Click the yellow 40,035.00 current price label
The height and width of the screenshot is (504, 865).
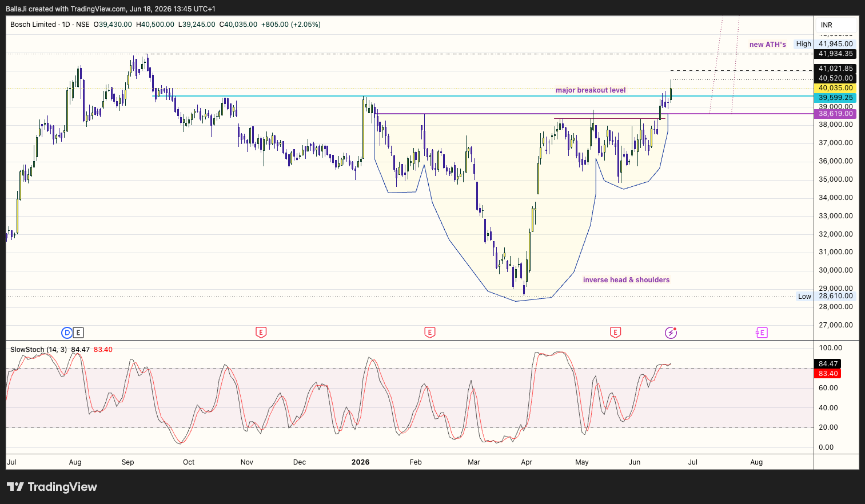pos(836,88)
